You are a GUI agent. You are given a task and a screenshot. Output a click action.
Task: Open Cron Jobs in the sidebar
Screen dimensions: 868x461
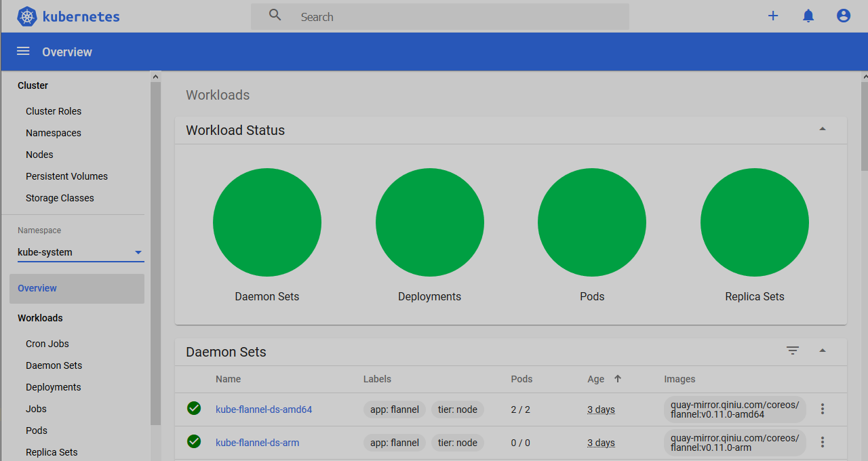pos(47,344)
